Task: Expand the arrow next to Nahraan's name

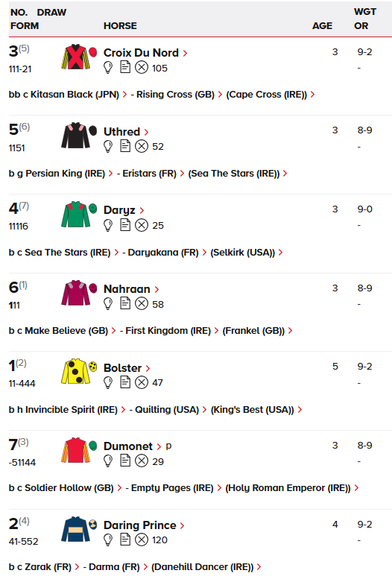Action: tap(157, 290)
